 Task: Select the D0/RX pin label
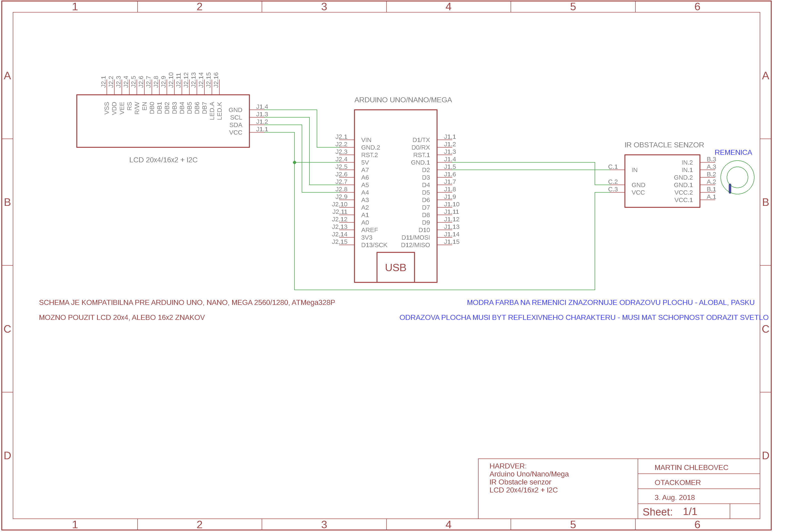(x=421, y=147)
